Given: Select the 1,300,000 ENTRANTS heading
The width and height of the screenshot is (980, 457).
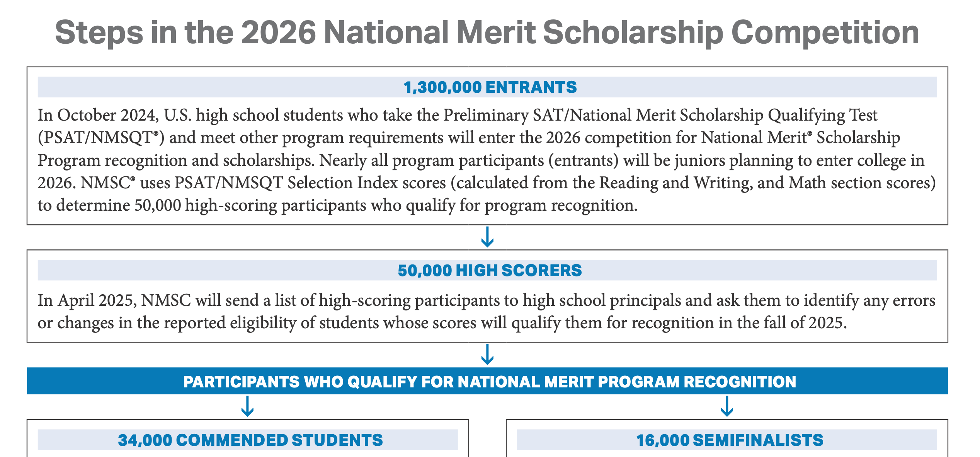Looking at the screenshot, I should 490,87.
